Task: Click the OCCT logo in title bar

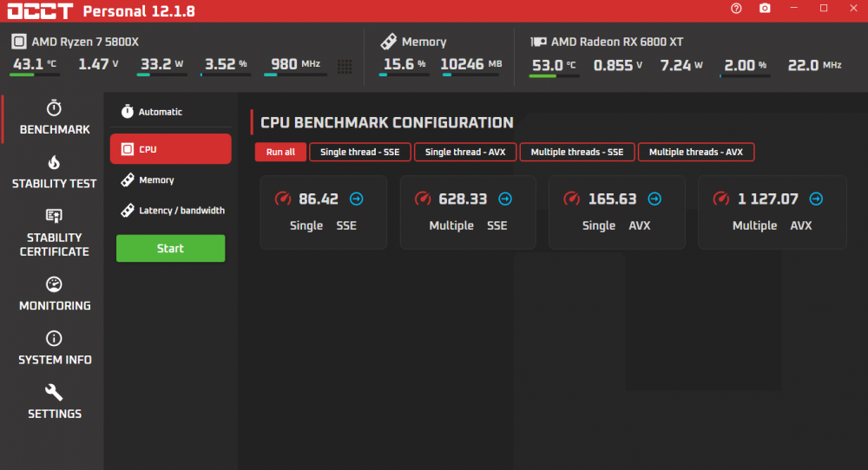Action: pos(40,11)
